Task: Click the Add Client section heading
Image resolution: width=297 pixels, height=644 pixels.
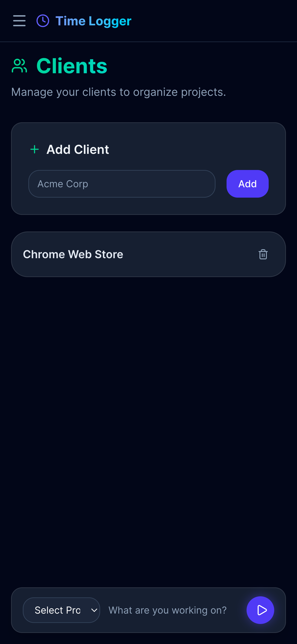Action: pos(78,149)
